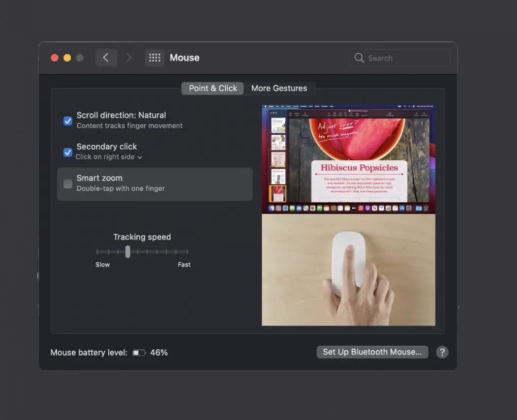Screen dimensions: 517x420
Task: Enable Smart zoom double-tap
Action: pyautogui.click(x=67, y=184)
